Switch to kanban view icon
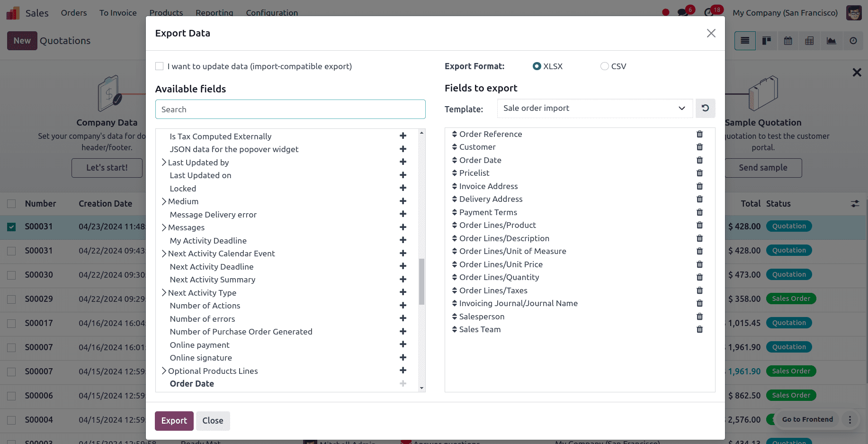The width and height of the screenshot is (868, 444). 766,41
